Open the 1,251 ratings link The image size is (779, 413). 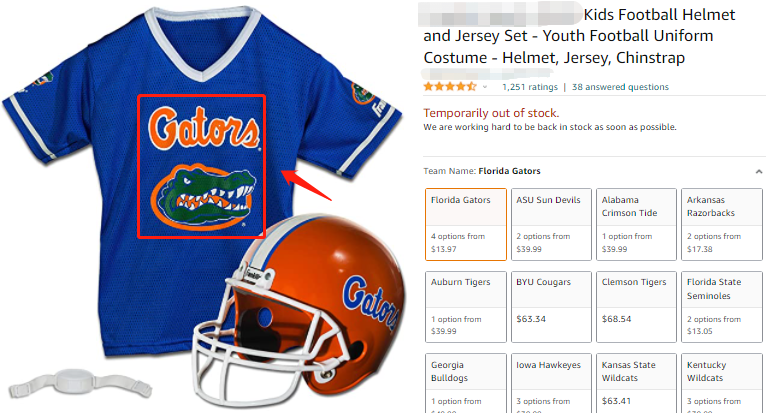pos(529,87)
